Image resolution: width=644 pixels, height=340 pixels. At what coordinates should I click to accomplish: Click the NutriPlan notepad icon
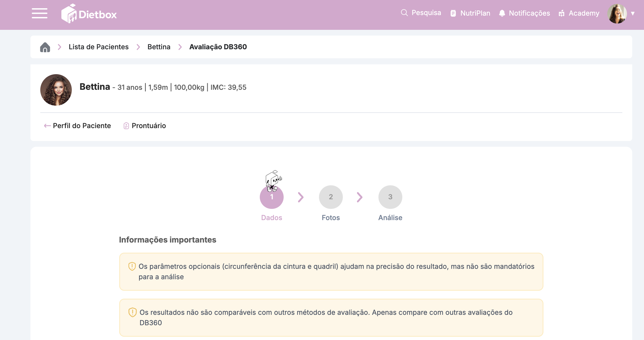point(453,13)
